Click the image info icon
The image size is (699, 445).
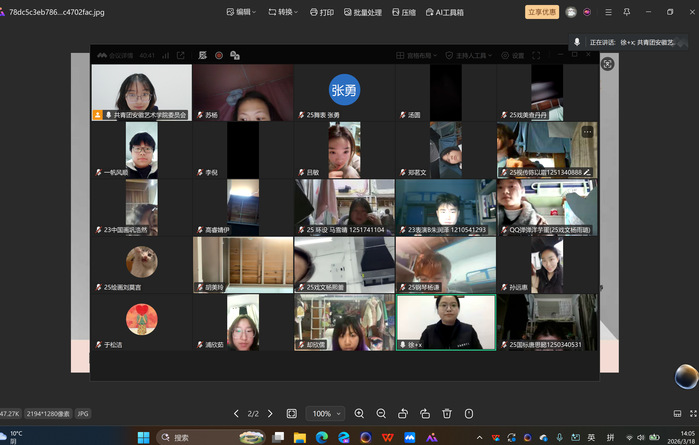[469, 413]
